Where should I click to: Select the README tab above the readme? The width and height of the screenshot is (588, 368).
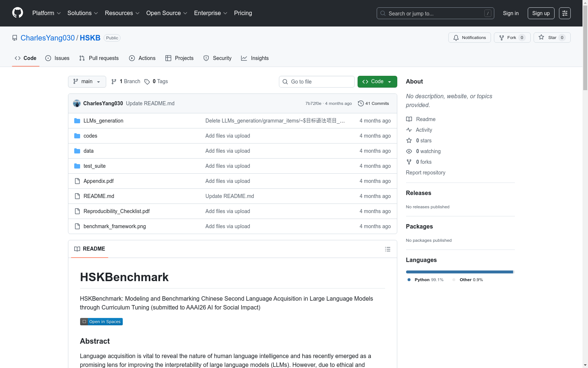click(x=90, y=249)
